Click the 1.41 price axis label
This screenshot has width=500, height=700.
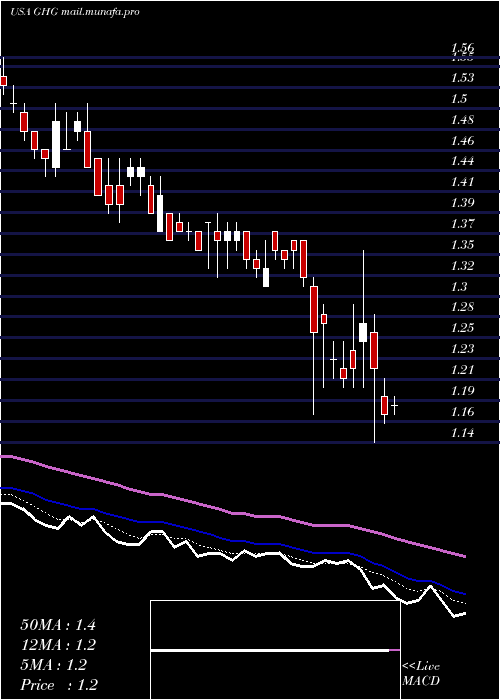(462, 182)
